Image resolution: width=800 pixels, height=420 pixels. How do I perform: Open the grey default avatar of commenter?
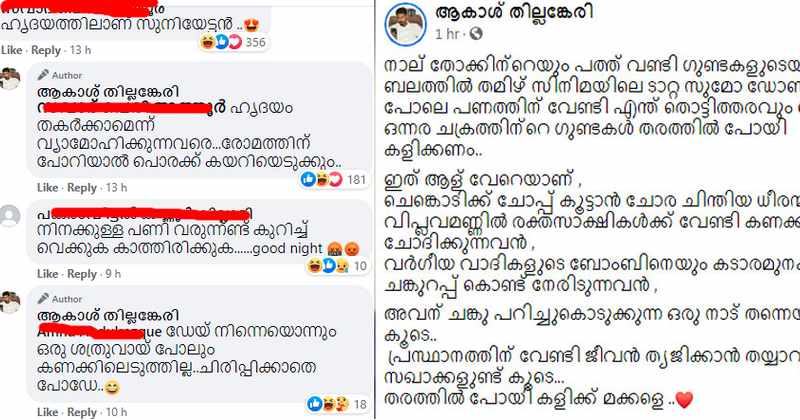pos(10,216)
